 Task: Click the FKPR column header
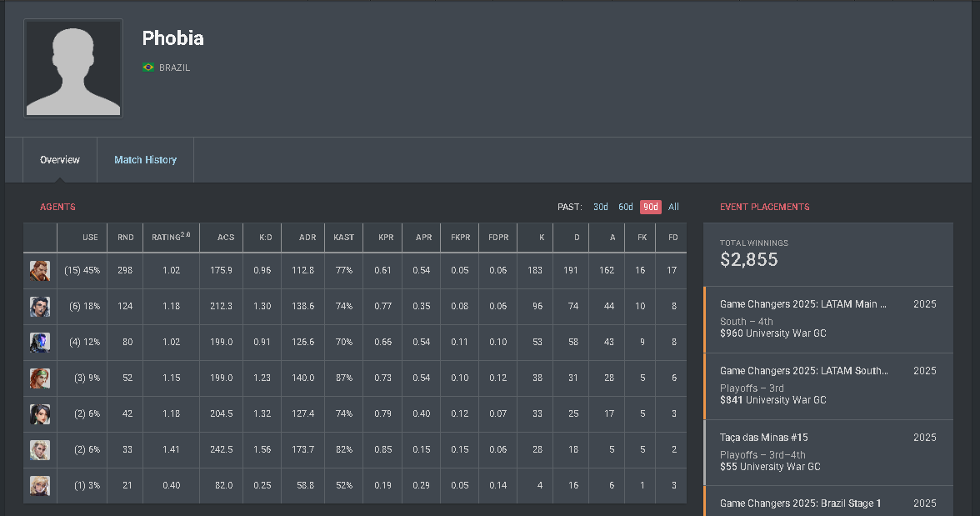pyautogui.click(x=461, y=238)
